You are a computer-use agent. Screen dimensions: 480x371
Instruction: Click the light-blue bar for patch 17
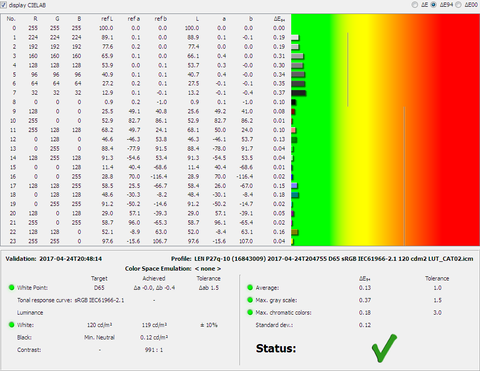pyautogui.click(x=294, y=186)
